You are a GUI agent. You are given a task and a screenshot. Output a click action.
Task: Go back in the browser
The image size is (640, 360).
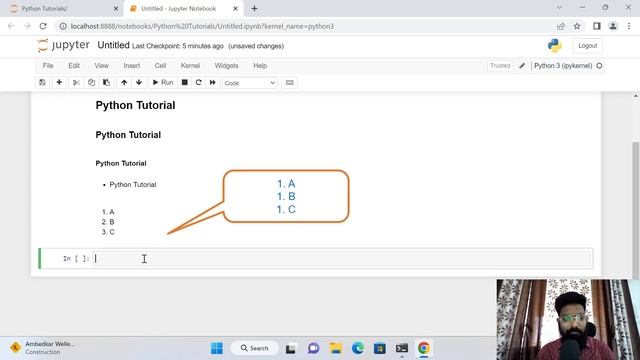point(11,26)
